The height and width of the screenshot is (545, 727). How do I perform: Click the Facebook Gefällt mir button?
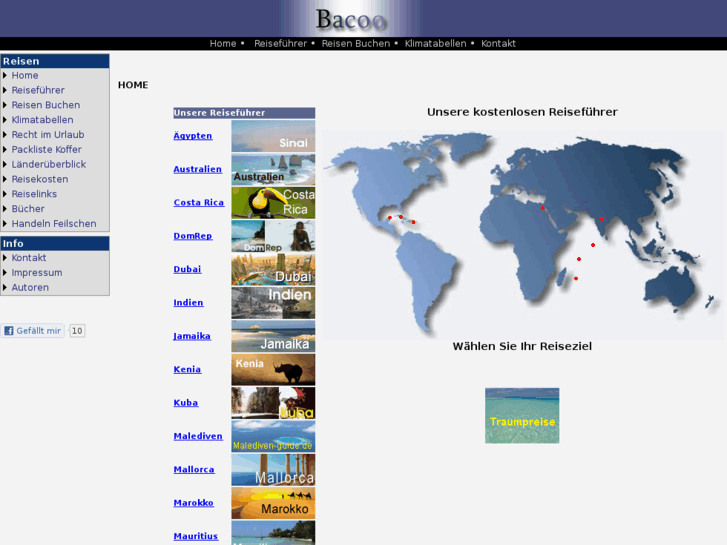tap(32, 331)
